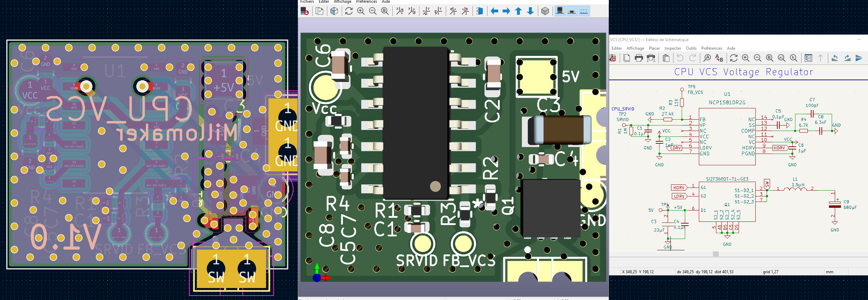Zoom out of the schematic
The width and height of the screenshot is (868, 300).
point(758,58)
